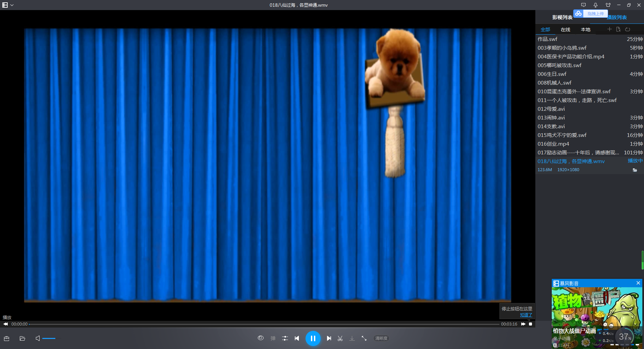Select 015鸡犬不宁的爱.swf in playlist
644x349 pixels.
click(x=590, y=135)
